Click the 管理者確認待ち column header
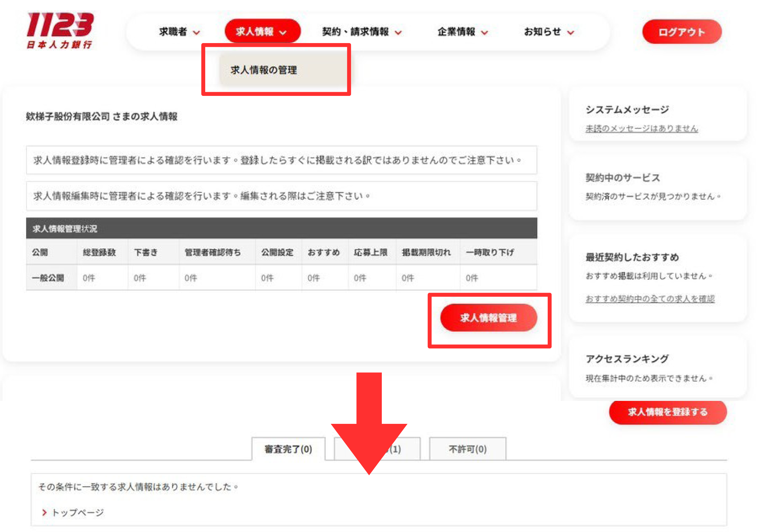Viewport: 757px width, 532px height. point(213,252)
